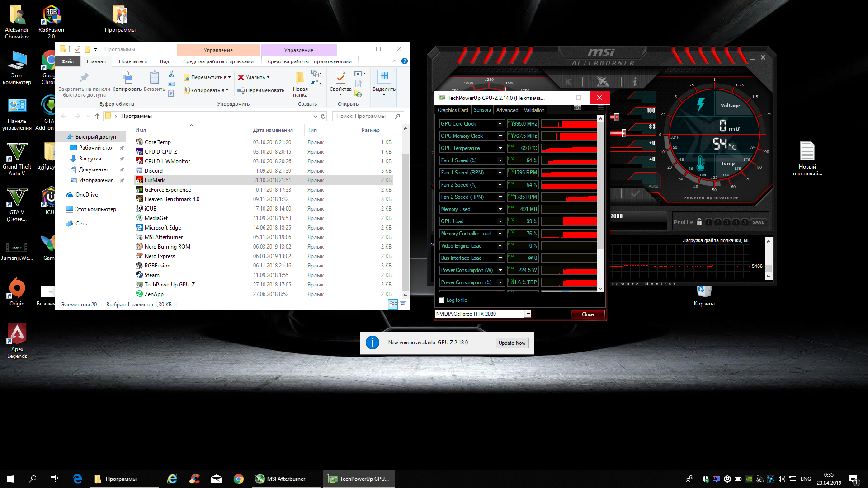Open Explorer help question mark

click(405, 61)
